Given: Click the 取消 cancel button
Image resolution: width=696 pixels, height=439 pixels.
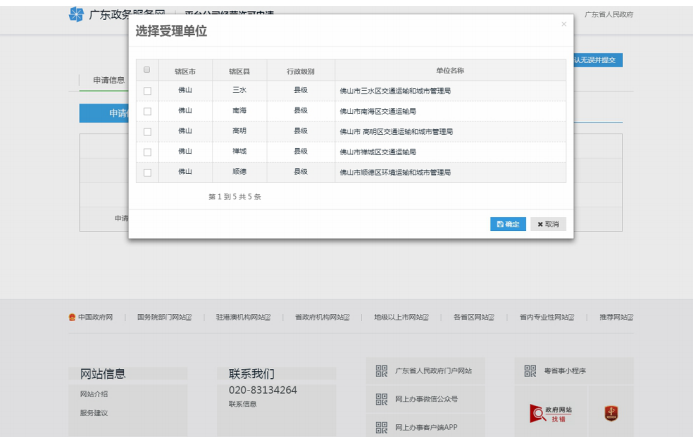Looking at the screenshot, I should tap(548, 224).
